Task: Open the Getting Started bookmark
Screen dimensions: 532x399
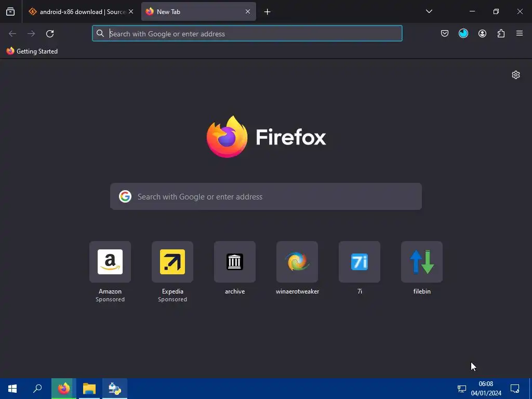Action: click(32, 51)
